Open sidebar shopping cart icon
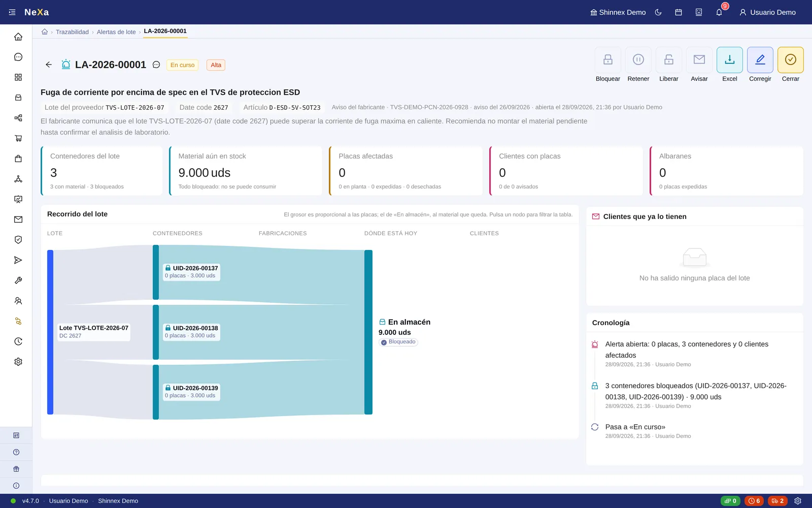 tap(18, 138)
